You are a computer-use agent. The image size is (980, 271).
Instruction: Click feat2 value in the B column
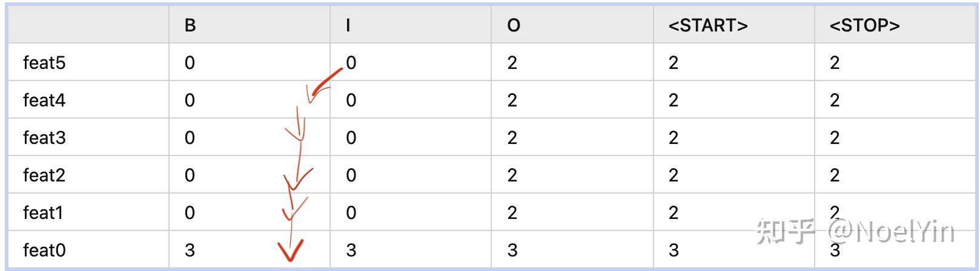coord(190,175)
